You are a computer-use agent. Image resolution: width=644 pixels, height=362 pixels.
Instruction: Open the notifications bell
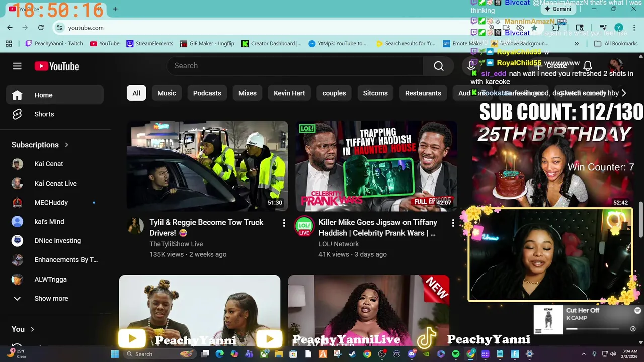tap(588, 66)
